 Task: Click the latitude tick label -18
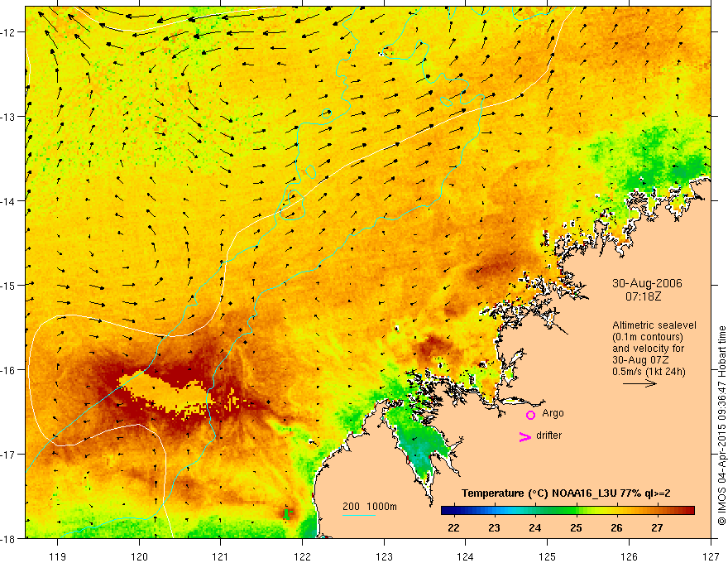pyautogui.click(x=9, y=538)
